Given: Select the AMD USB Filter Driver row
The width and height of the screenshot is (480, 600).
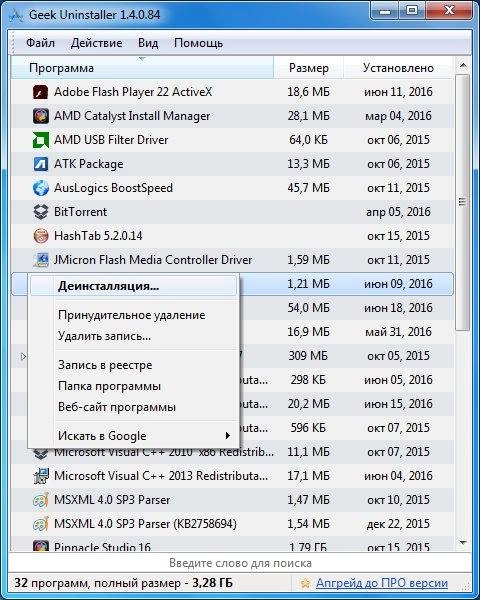Looking at the screenshot, I should point(232,140).
